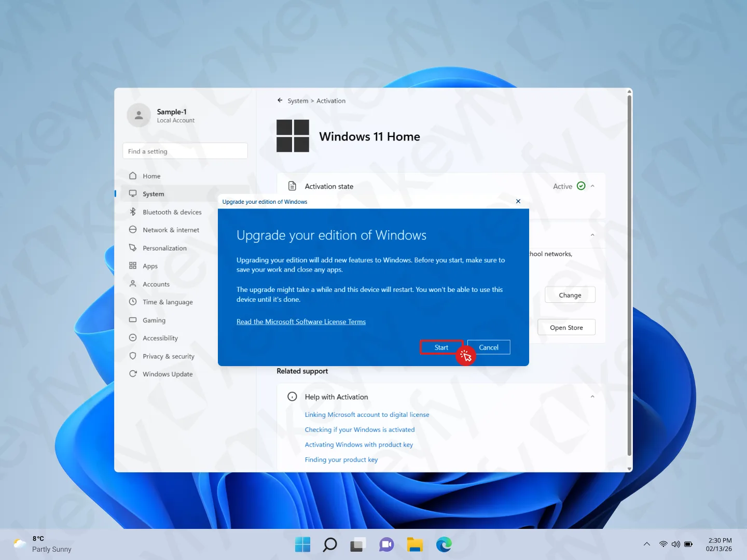Open the Partly Sunny weather widget
Screen dimensions: 747x560
click(x=43, y=544)
